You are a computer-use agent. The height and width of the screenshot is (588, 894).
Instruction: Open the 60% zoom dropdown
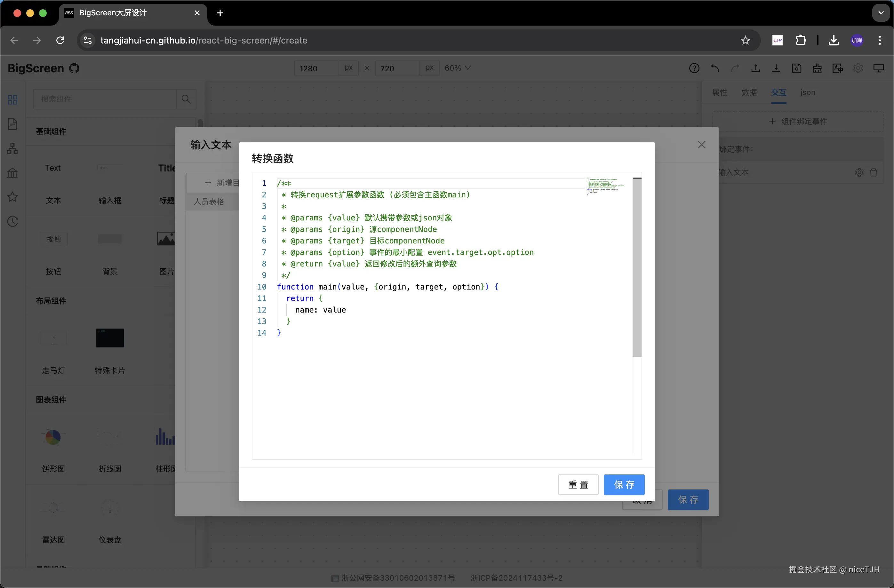tap(457, 68)
